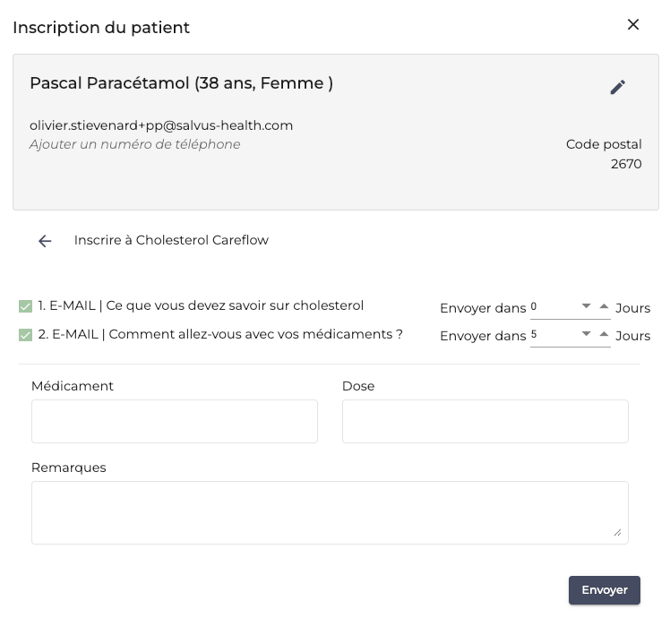The width and height of the screenshot is (670, 618).
Task: Focus the first e-mail days number field
Action: pos(552,307)
